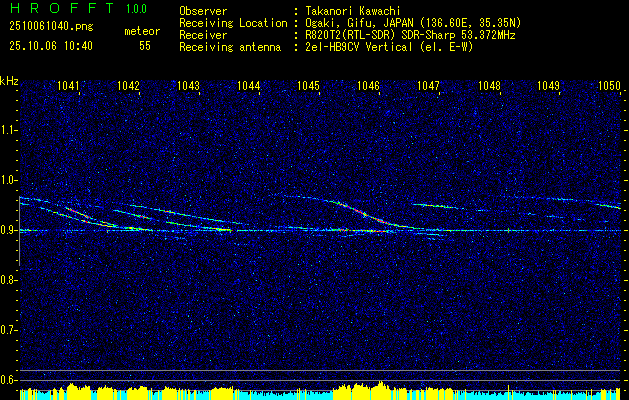The width and height of the screenshot is (629, 400).
Task: Click the 1044 time axis marker
Action: point(249,86)
